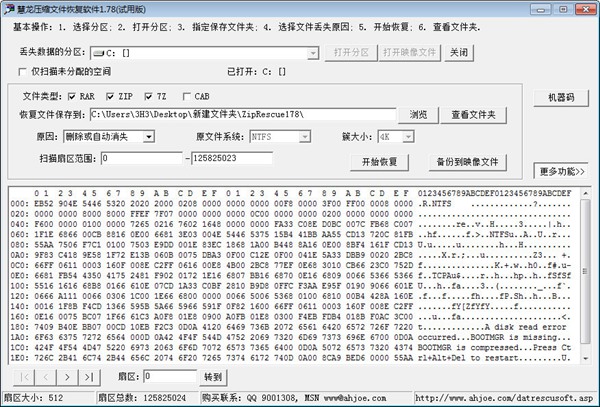Open the 簇大小 4K dropdown

pos(408,137)
